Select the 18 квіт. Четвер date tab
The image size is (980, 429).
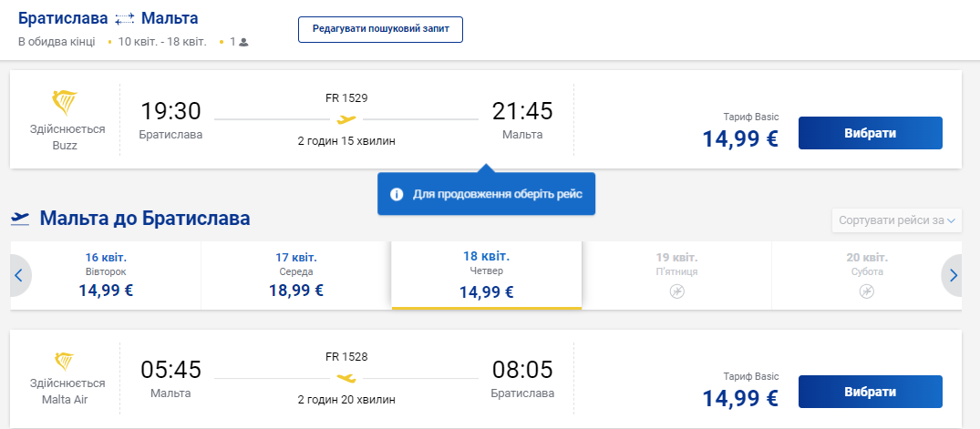pyautogui.click(x=487, y=275)
